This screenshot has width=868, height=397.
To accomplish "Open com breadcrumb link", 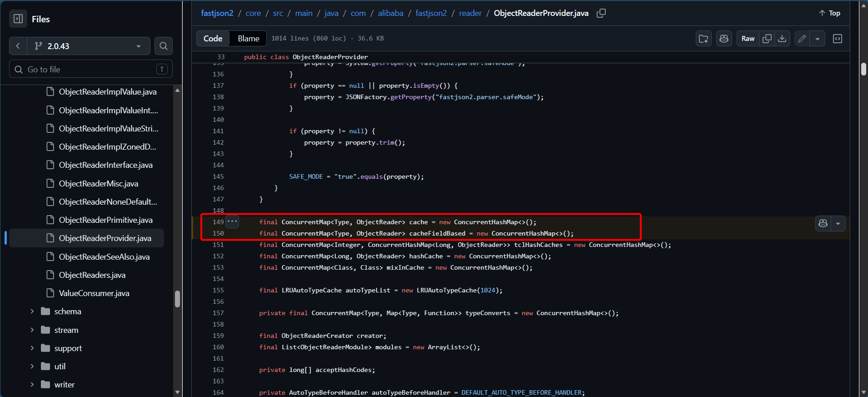I will [x=358, y=13].
